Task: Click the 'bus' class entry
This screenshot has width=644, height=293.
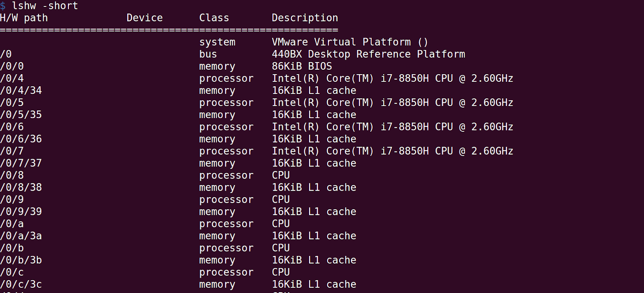Action: (208, 54)
